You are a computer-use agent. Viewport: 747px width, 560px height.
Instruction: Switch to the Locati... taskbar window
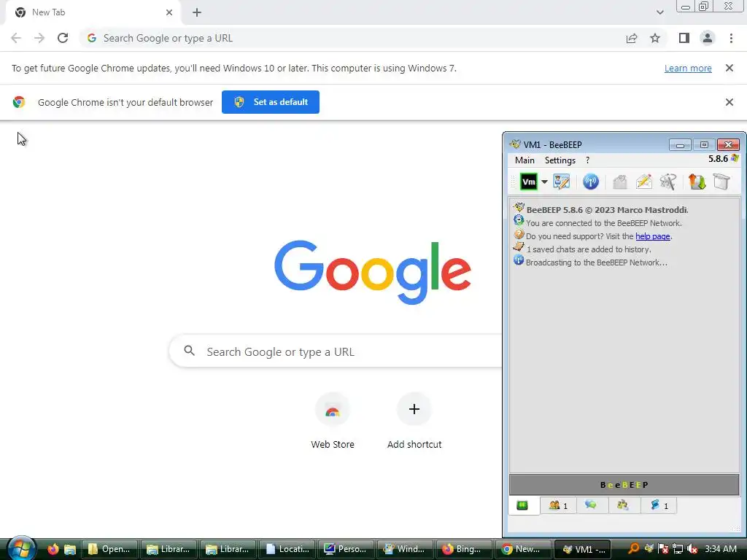coord(287,549)
